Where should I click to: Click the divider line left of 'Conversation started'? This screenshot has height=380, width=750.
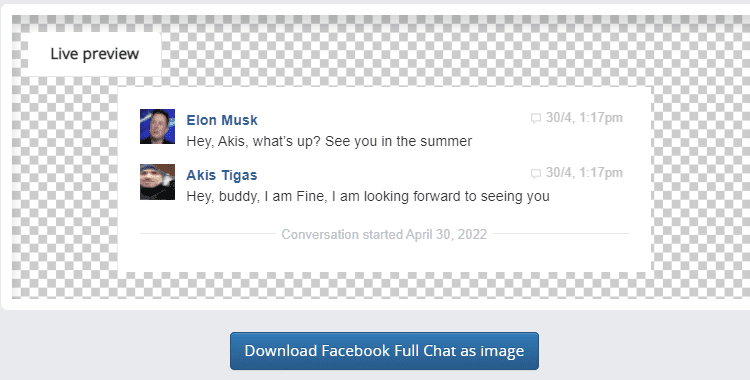point(208,234)
